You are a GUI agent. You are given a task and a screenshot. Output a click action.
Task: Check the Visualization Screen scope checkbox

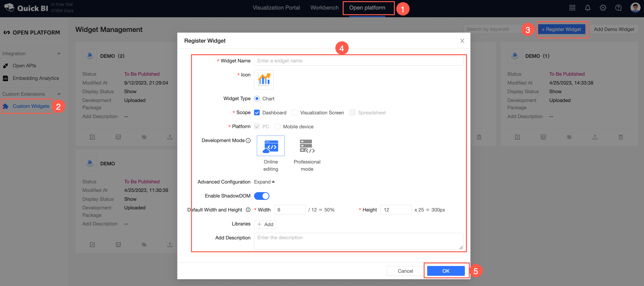[295, 112]
